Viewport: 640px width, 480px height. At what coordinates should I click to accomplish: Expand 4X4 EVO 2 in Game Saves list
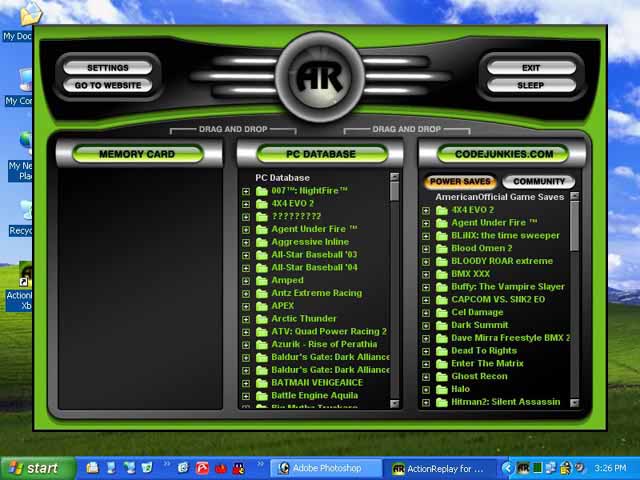(x=426, y=211)
